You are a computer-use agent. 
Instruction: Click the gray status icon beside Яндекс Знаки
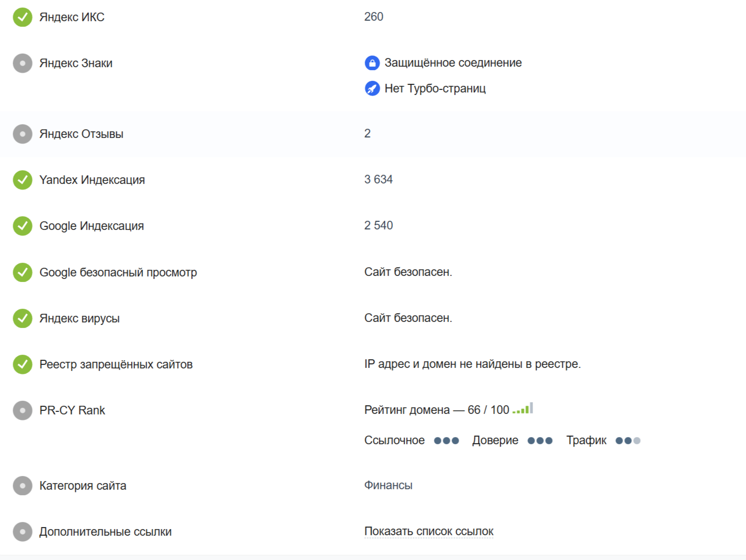[22, 63]
